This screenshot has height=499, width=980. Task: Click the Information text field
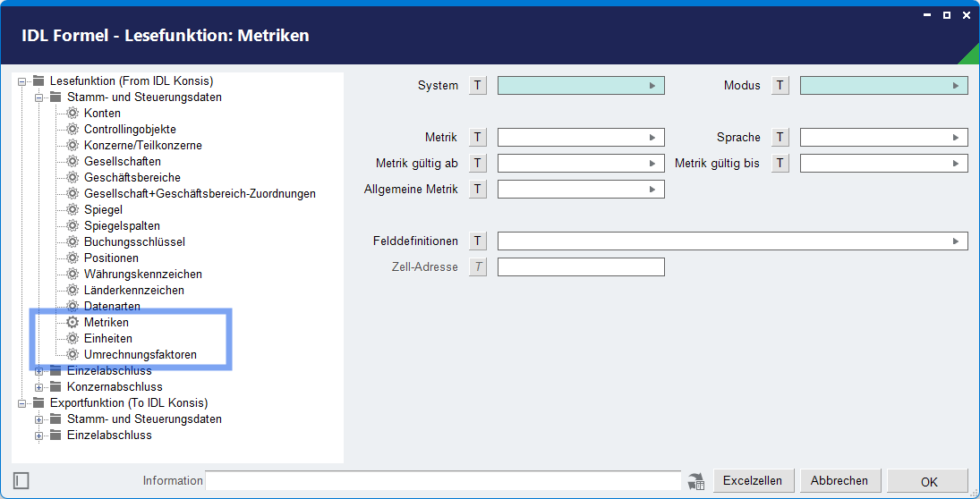point(443,481)
